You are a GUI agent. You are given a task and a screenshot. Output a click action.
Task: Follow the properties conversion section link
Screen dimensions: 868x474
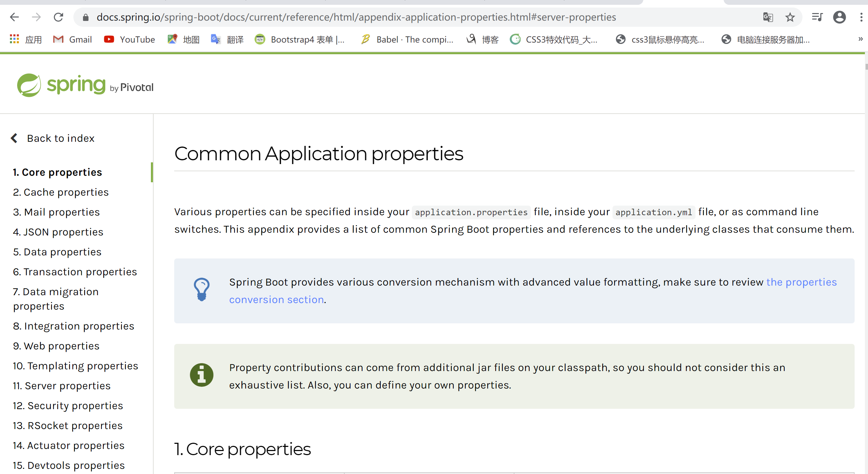pos(801,282)
